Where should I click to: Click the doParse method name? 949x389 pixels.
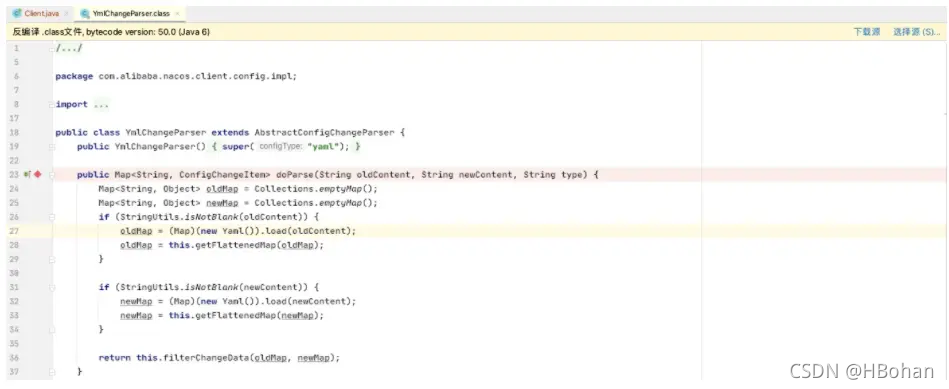coord(294,175)
